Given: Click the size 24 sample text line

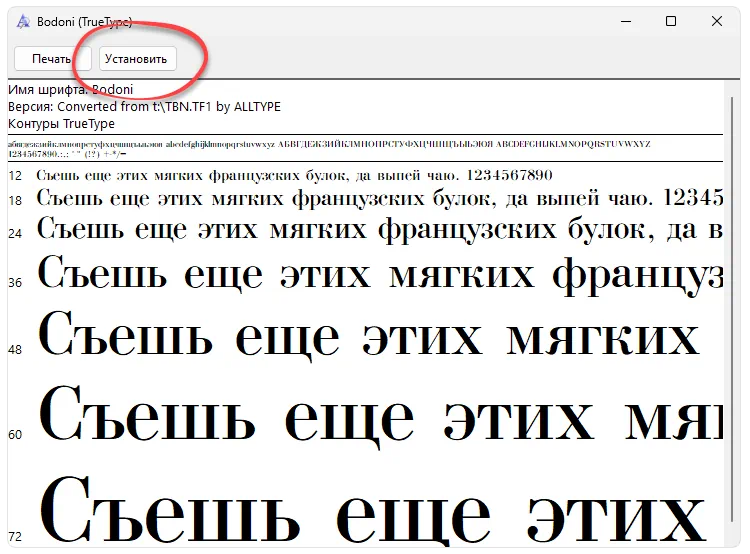Looking at the screenshot, I should 380,230.
